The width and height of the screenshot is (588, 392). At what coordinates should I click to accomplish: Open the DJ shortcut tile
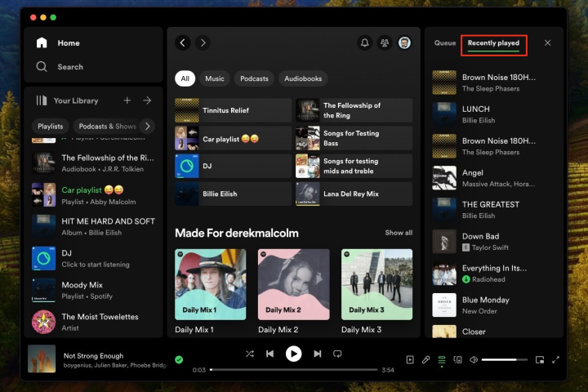(233, 166)
